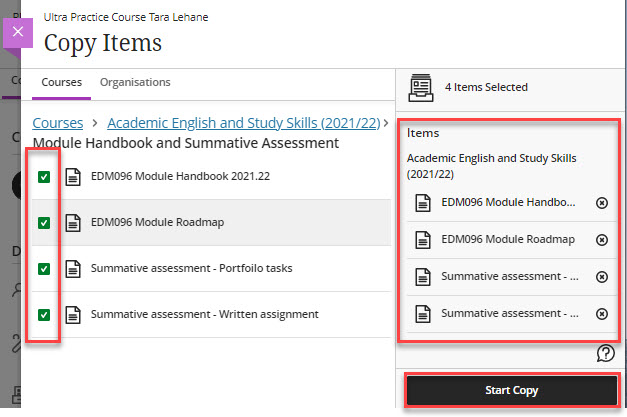Switch to the Organisations tab
The width and height of the screenshot is (627, 417).
[x=135, y=82]
